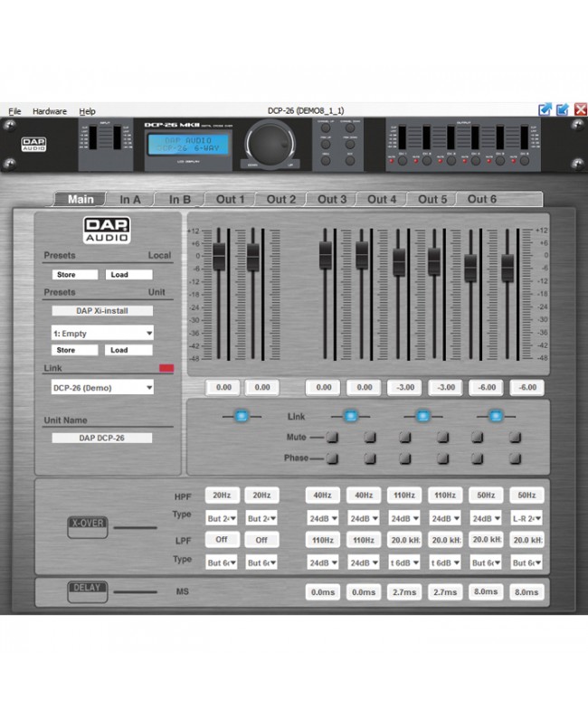
Task: Click the DAP Audio logo in Main panel
Action: tap(107, 230)
